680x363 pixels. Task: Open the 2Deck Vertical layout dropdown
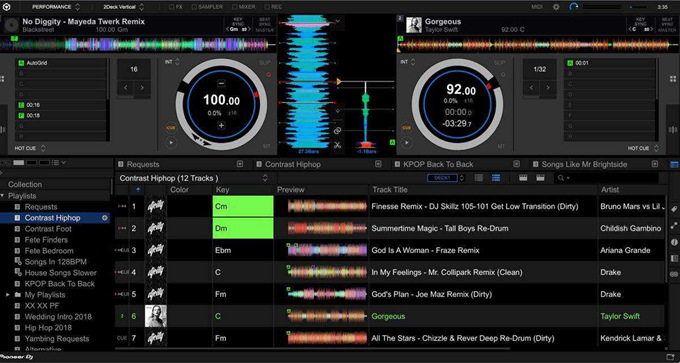[124, 7]
